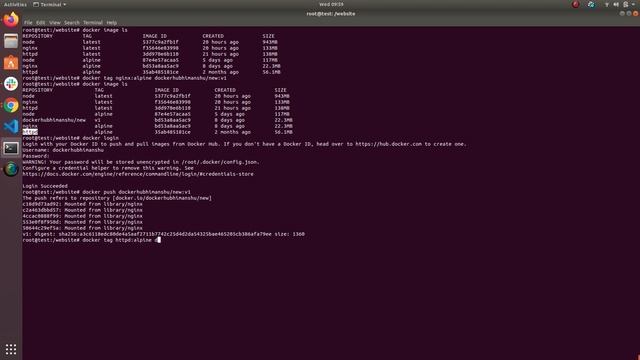Screen dimensions: 640x360
Task: Click the hub.docker.com URL in output
Action: coord(388,144)
